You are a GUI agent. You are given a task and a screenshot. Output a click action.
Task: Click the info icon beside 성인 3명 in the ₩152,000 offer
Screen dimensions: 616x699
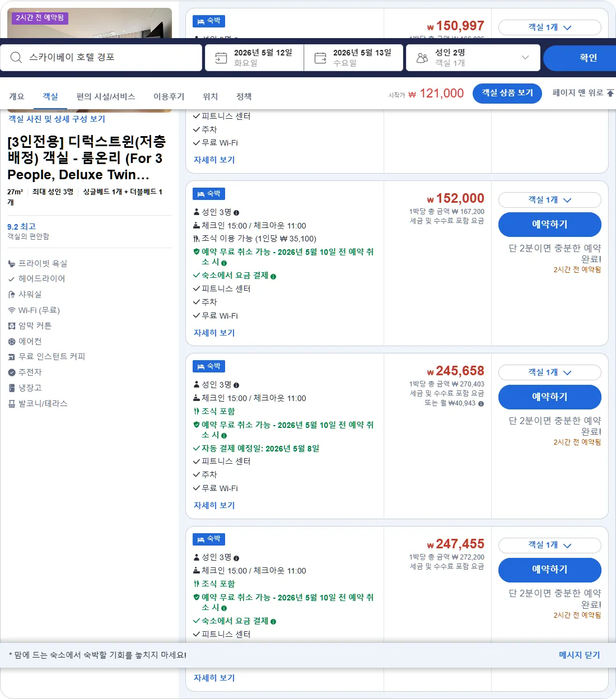point(236,213)
